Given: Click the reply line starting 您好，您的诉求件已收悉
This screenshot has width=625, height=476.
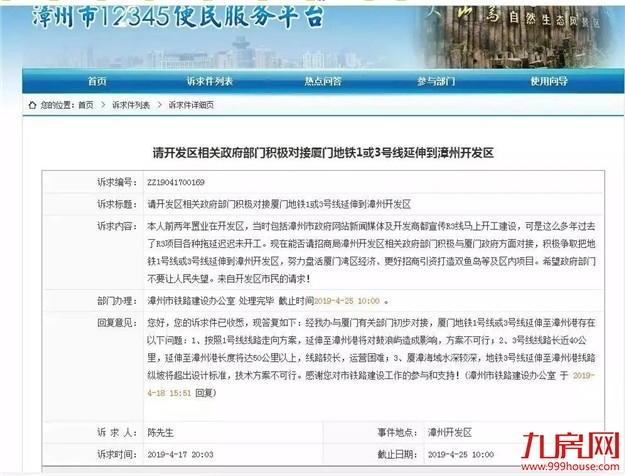Looking at the screenshot, I should click(x=371, y=323).
